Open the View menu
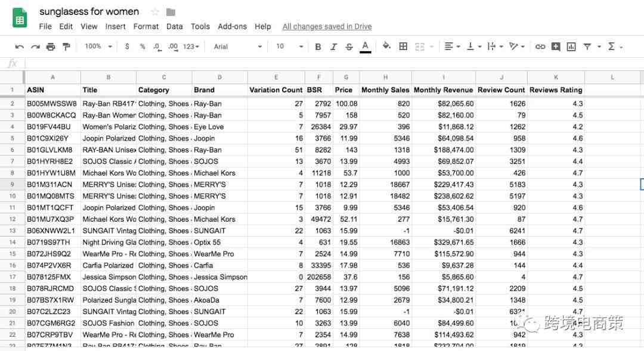Viewport: 644px width, 351px height. click(x=89, y=26)
